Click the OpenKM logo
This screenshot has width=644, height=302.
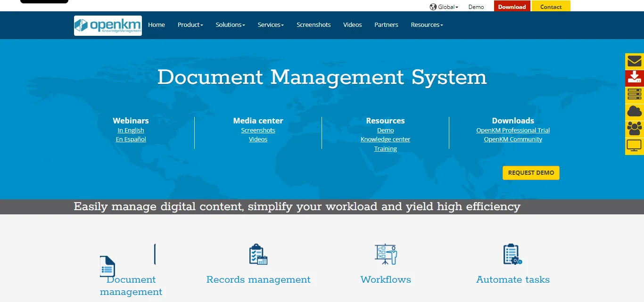(108, 25)
